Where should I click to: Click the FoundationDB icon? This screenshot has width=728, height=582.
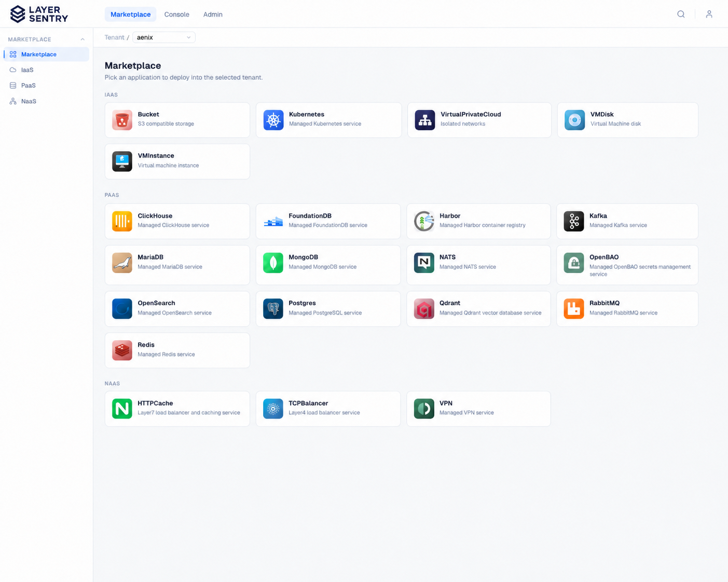[273, 221]
